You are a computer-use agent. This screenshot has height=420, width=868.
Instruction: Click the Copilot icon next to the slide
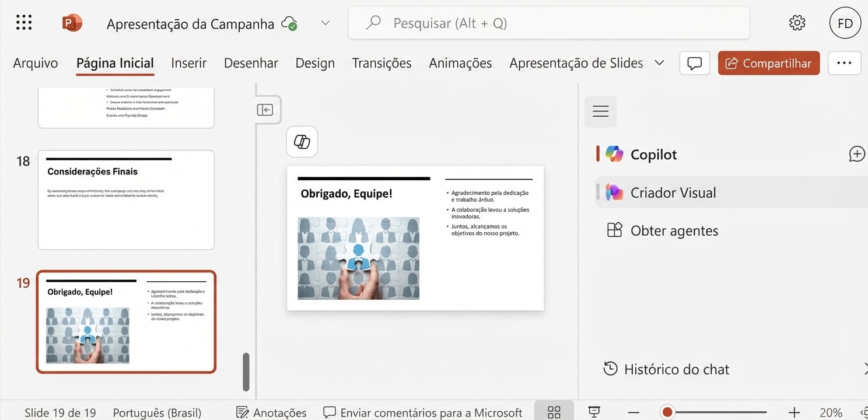(302, 141)
